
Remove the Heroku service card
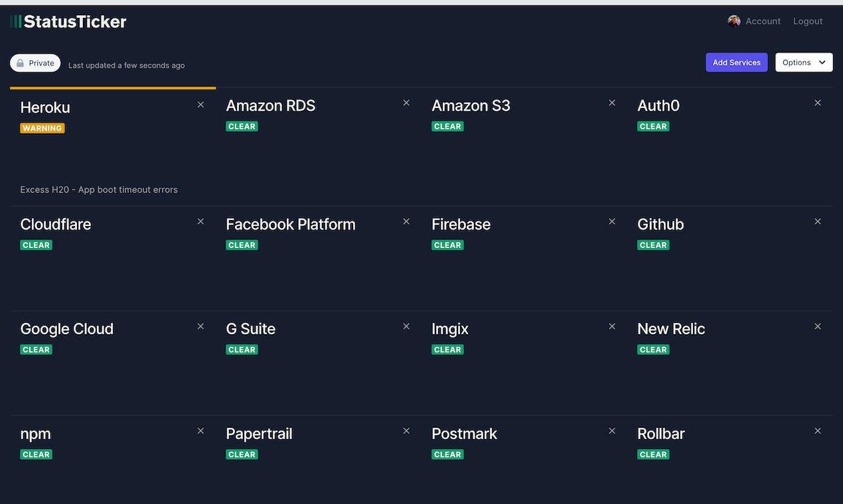(200, 105)
